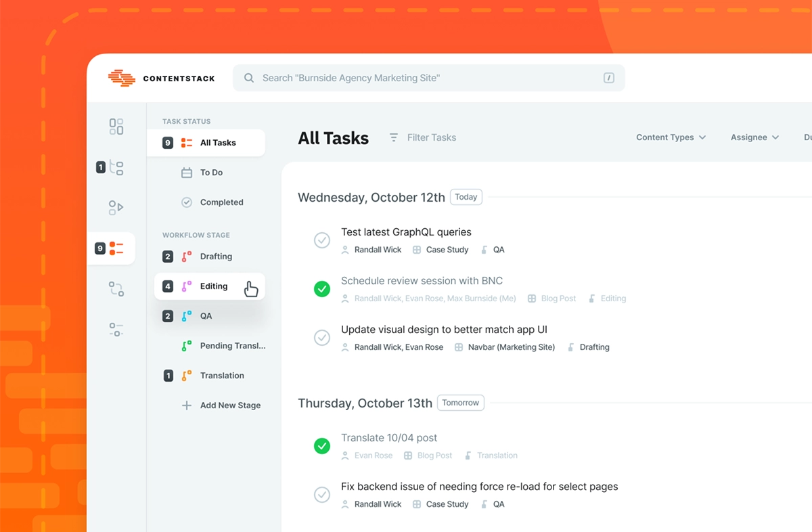Uncheck Schedule review session with BNC
The image size is (812, 532).
tap(322, 289)
